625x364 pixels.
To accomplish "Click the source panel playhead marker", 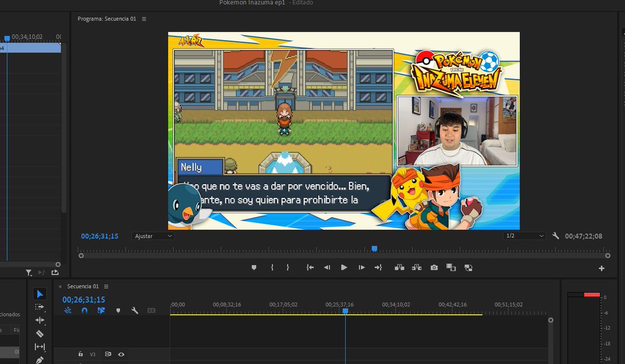I will point(7,38).
